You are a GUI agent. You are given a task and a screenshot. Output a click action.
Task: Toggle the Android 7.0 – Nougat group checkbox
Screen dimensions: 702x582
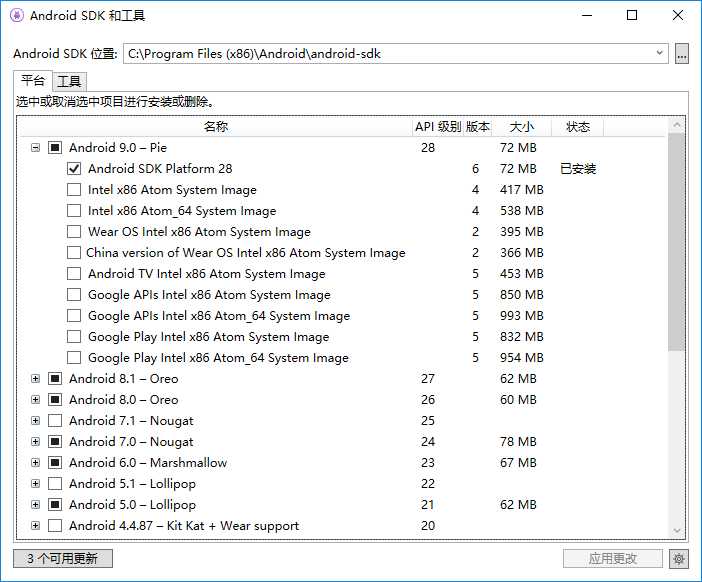55,442
